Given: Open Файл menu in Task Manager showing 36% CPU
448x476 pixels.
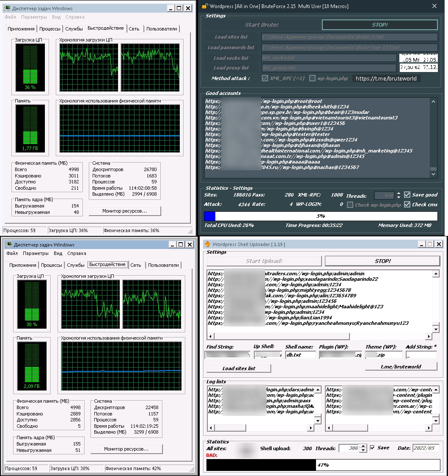Looking at the screenshot, I should pos(10,17).
